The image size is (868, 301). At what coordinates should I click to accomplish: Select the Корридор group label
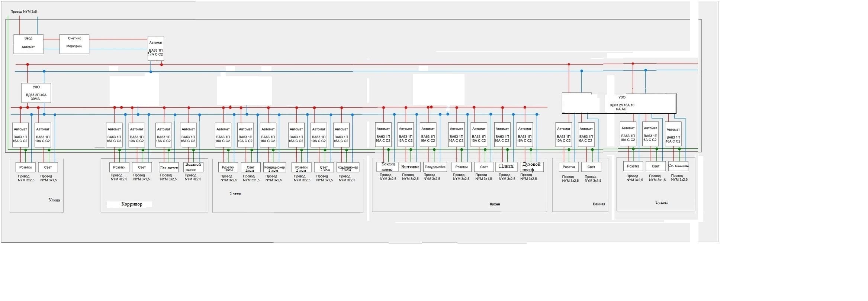(132, 204)
